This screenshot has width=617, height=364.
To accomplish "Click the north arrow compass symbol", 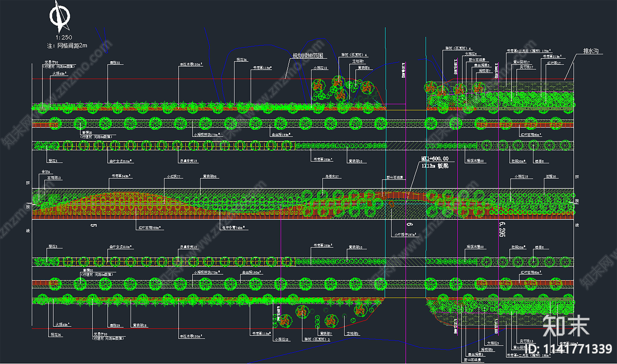I will pos(60,17).
